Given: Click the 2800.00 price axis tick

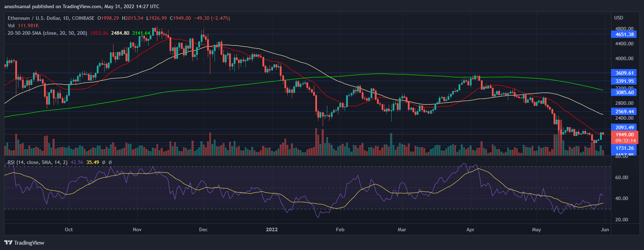Looking at the screenshot, I should coord(624,103).
